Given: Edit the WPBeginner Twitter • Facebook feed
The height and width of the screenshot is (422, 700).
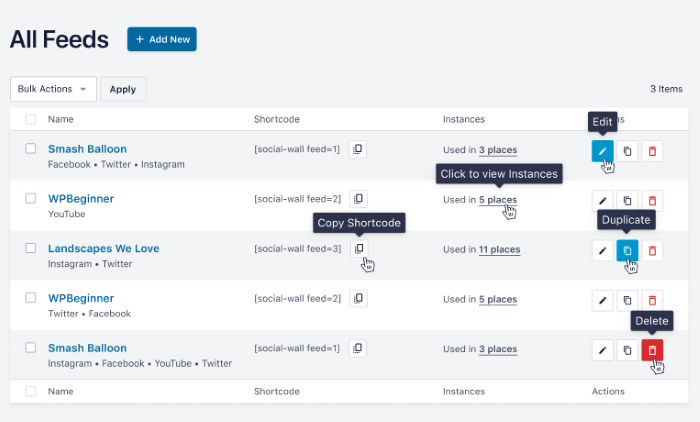Looking at the screenshot, I should click(x=603, y=301).
